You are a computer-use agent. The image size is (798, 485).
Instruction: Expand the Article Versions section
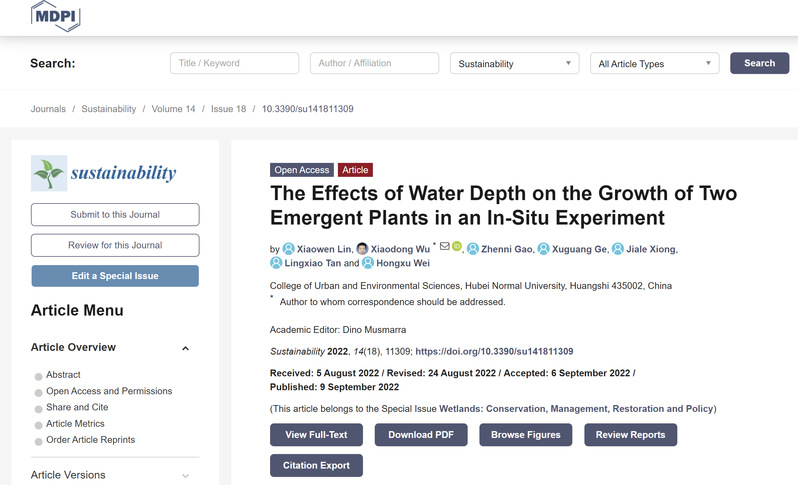186,475
